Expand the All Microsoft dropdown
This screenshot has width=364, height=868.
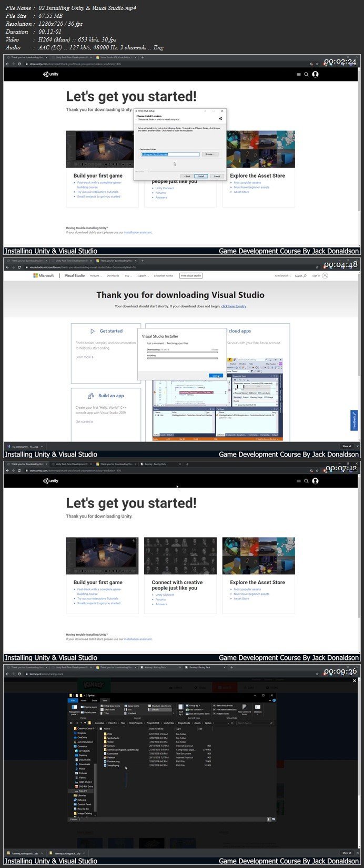click(282, 275)
